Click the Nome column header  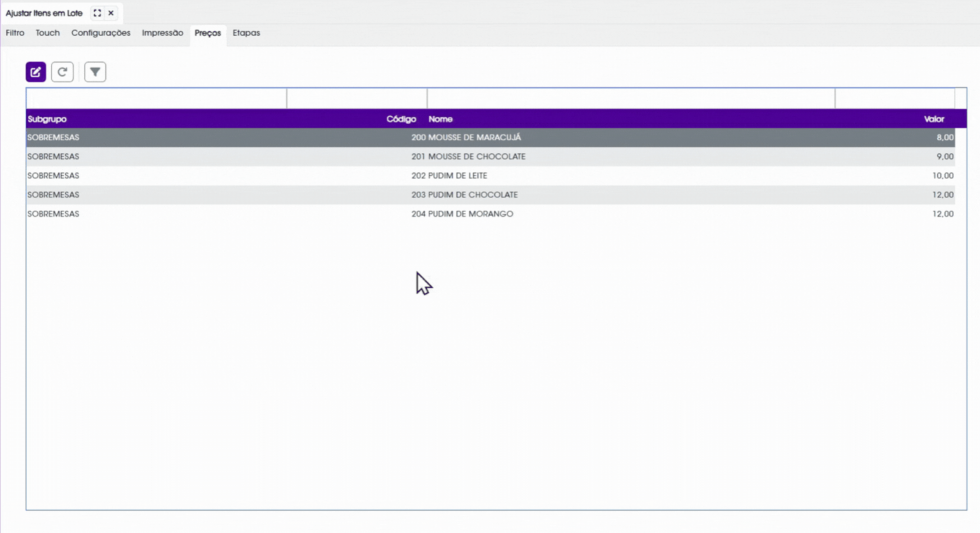tap(440, 119)
